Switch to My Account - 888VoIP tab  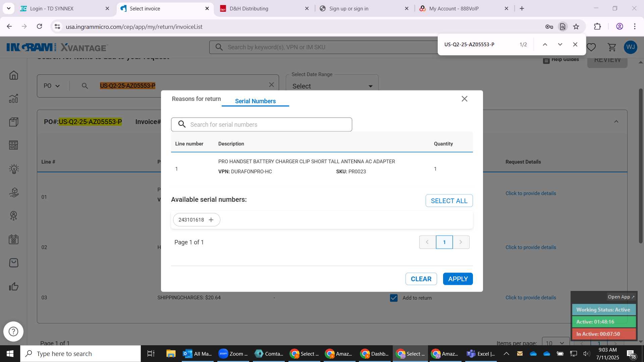click(464, 9)
